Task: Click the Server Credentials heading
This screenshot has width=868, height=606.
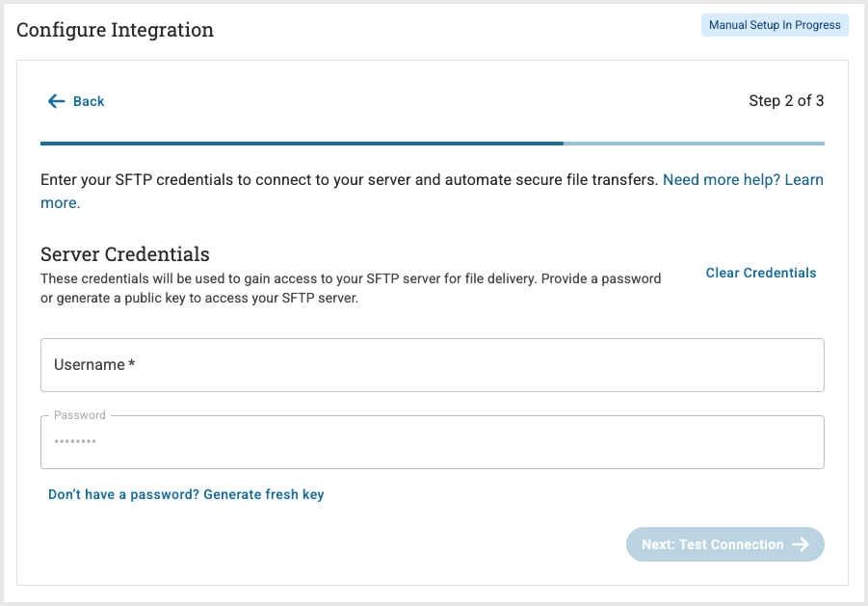Action: (x=125, y=254)
